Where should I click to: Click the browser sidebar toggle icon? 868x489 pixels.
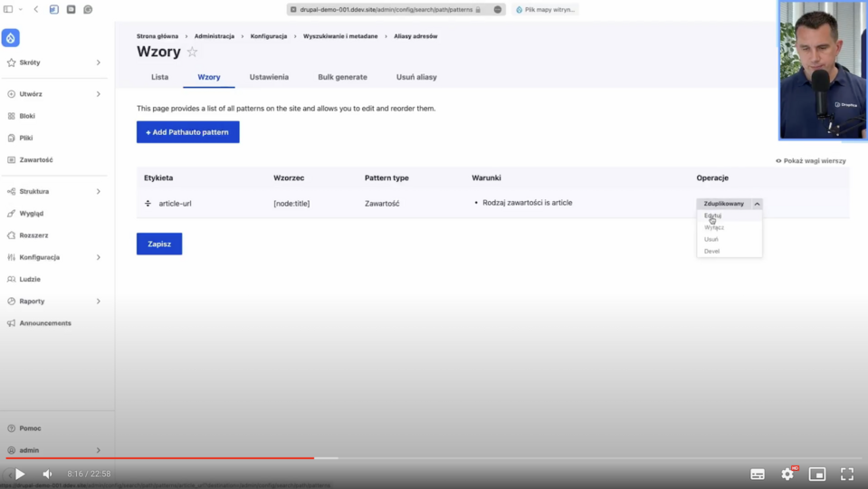click(8, 9)
